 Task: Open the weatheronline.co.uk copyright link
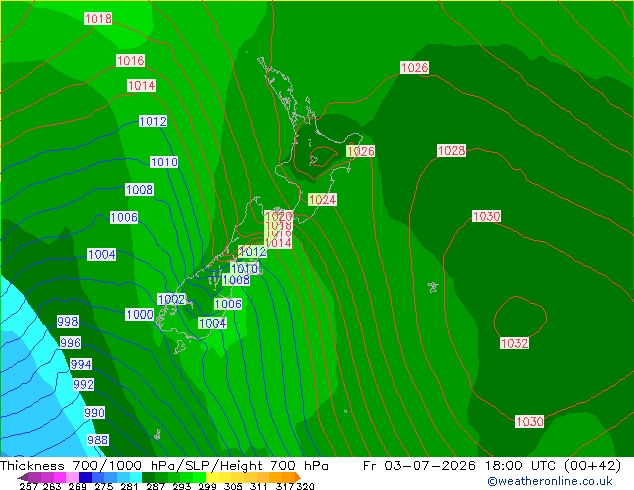(x=549, y=481)
